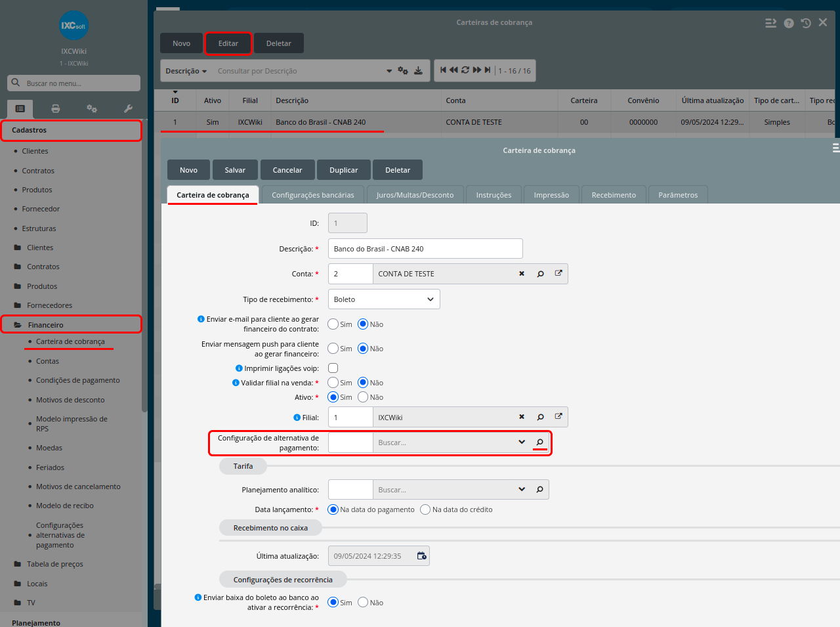Screen dimensions: 840x627
Task: Sort grid by Convênio column header
Action: (x=643, y=100)
